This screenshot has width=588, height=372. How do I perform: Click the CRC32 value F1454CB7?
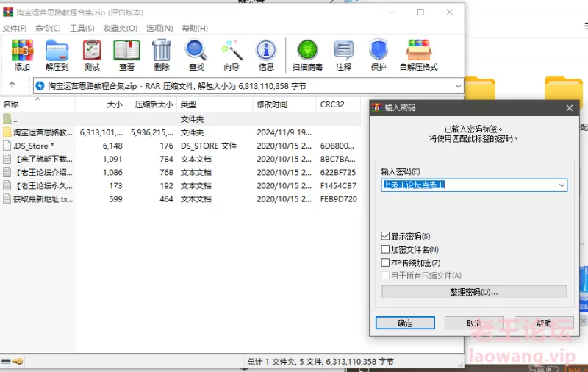338,185
